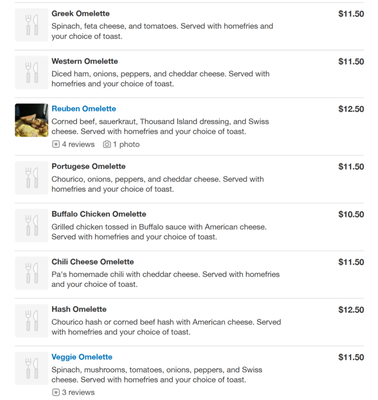Click the Veggie Omelette placeholder utensils icon
This screenshot has width=378, height=400.
(x=32, y=368)
